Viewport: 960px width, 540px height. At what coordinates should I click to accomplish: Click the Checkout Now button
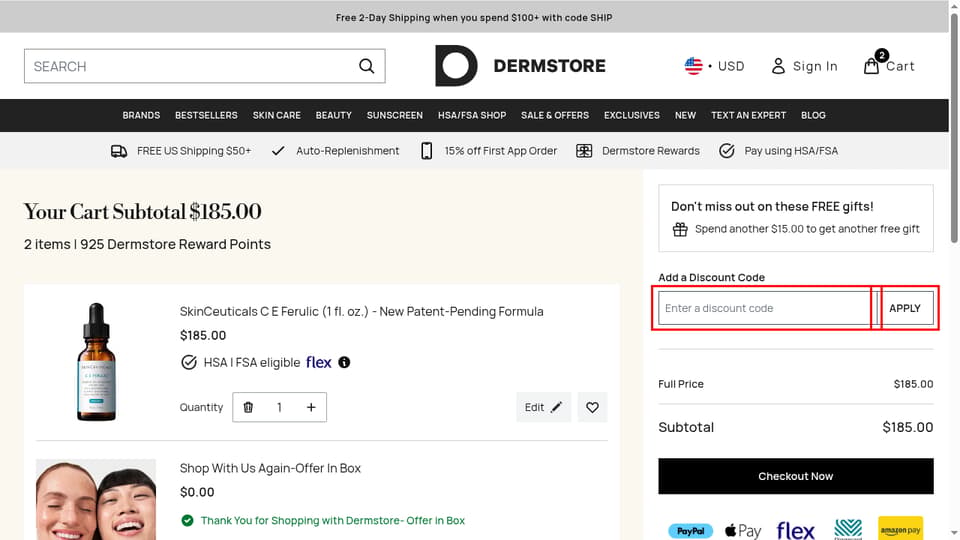[795, 476]
